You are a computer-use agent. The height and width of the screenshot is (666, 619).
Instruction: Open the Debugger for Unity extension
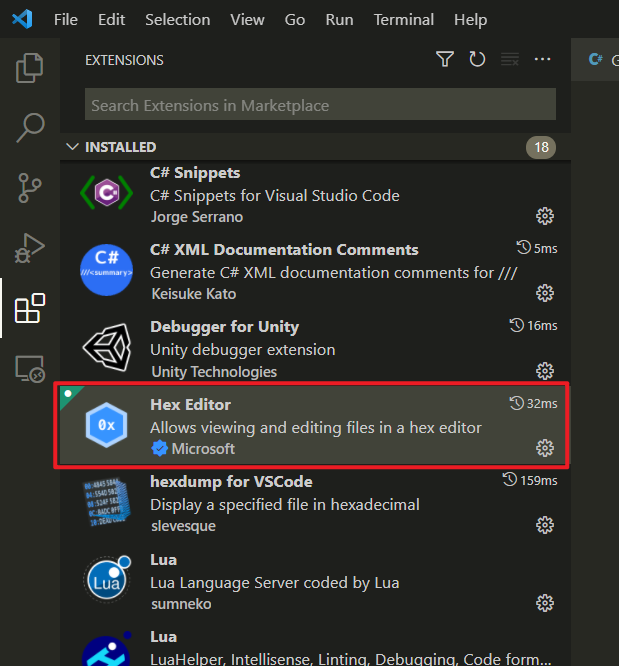point(315,348)
